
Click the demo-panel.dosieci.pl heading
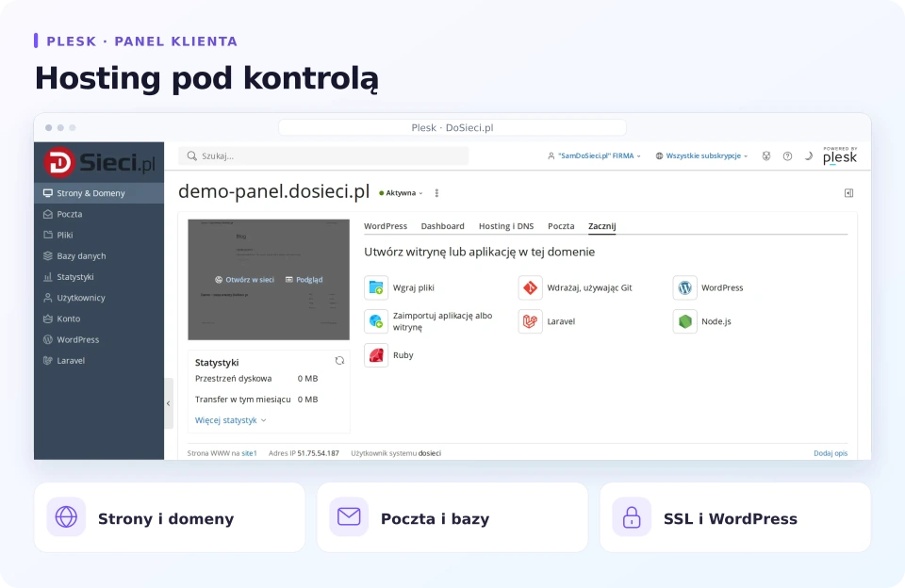[x=274, y=191]
